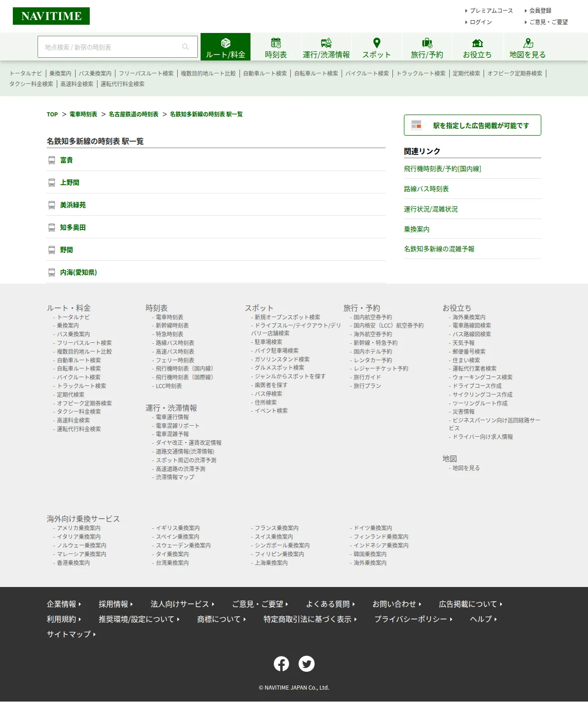Go to TOP in the breadcrumb
588x702 pixels.
(x=52, y=114)
